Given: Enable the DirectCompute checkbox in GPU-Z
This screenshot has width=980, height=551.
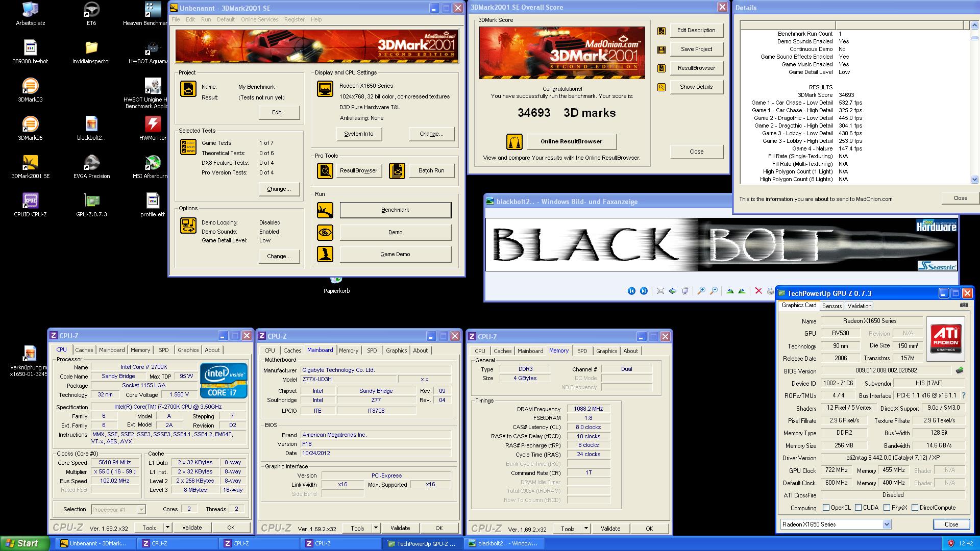Looking at the screenshot, I should (x=915, y=508).
